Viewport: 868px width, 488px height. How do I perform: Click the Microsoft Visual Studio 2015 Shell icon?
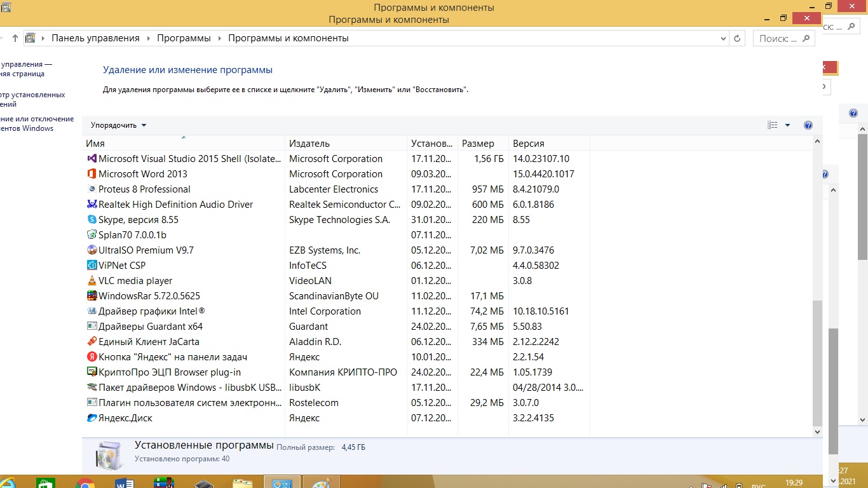(92, 159)
